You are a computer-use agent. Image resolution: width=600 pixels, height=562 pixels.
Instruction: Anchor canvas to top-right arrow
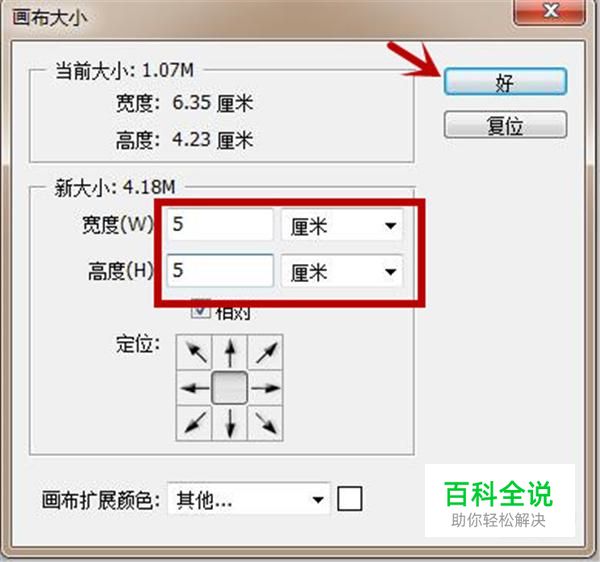click(x=265, y=352)
